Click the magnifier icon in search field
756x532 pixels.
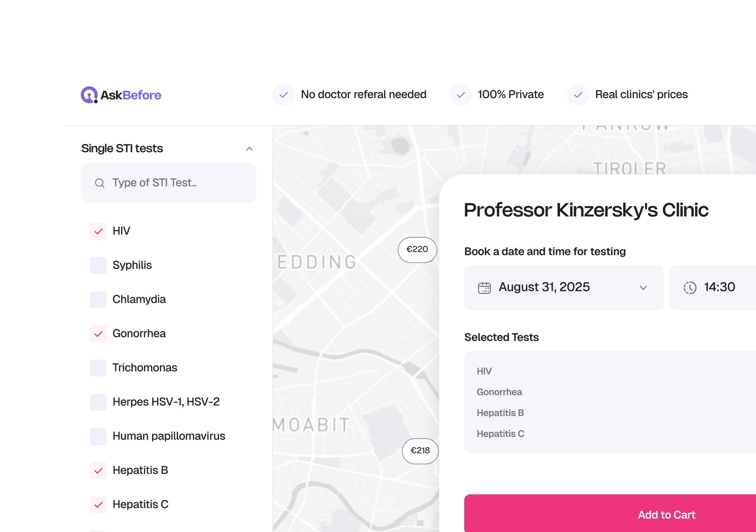pyautogui.click(x=99, y=183)
